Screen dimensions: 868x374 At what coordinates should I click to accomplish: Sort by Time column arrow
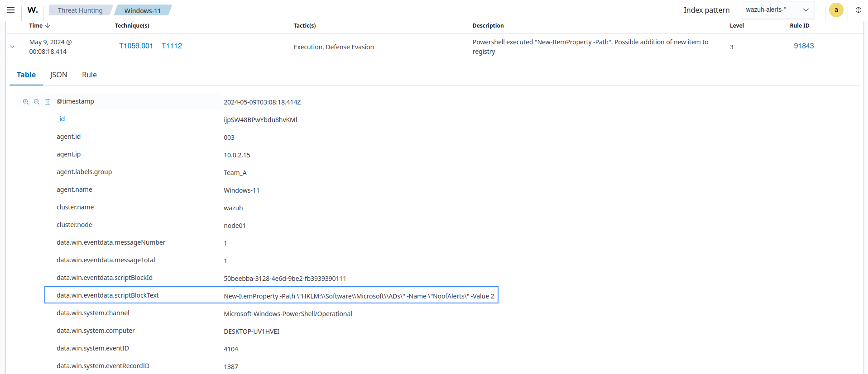point(48,26)
